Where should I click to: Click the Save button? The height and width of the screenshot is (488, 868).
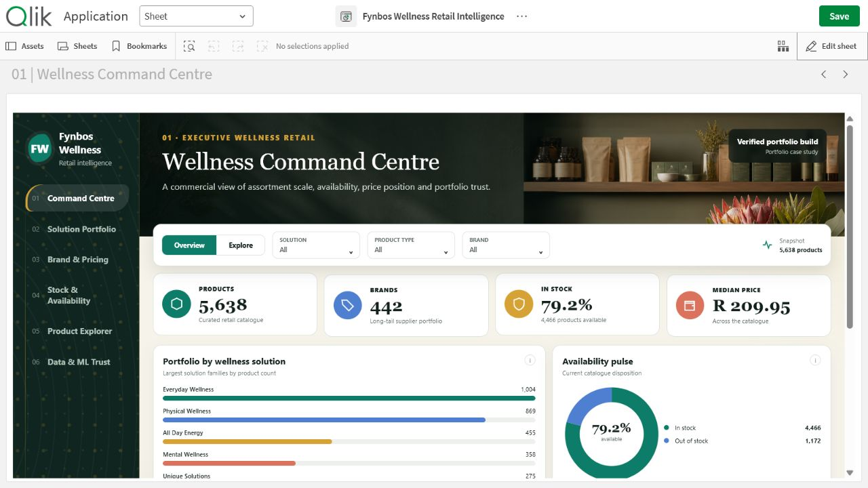(x=839, y=16)
